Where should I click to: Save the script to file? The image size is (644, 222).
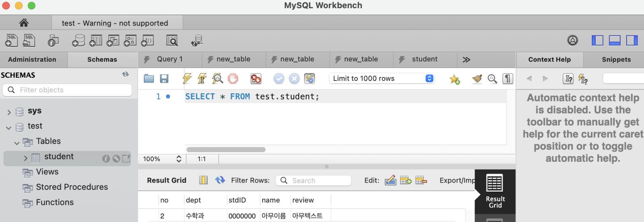click(x=164, y=78)
